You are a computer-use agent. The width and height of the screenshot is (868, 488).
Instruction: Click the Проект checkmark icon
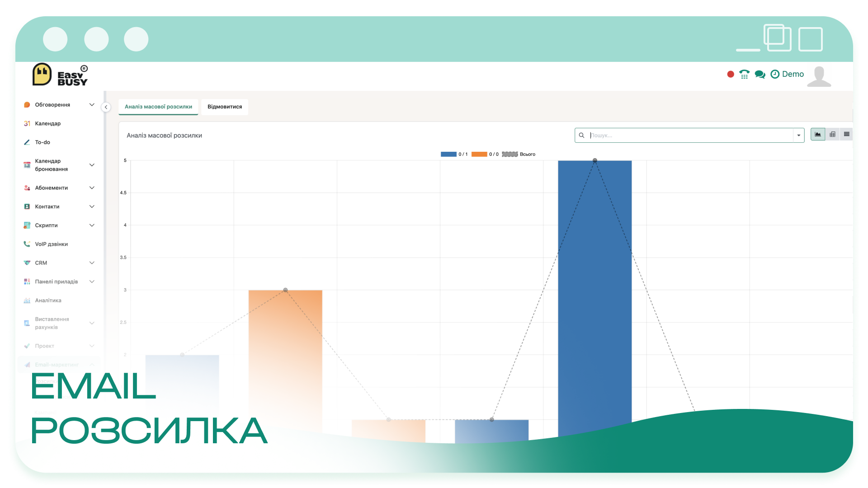[x=27, y=346]
